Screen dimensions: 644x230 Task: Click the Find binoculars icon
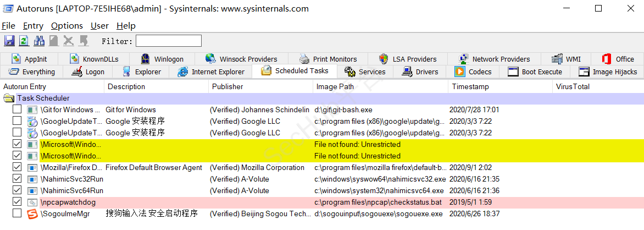pos(39,40)
